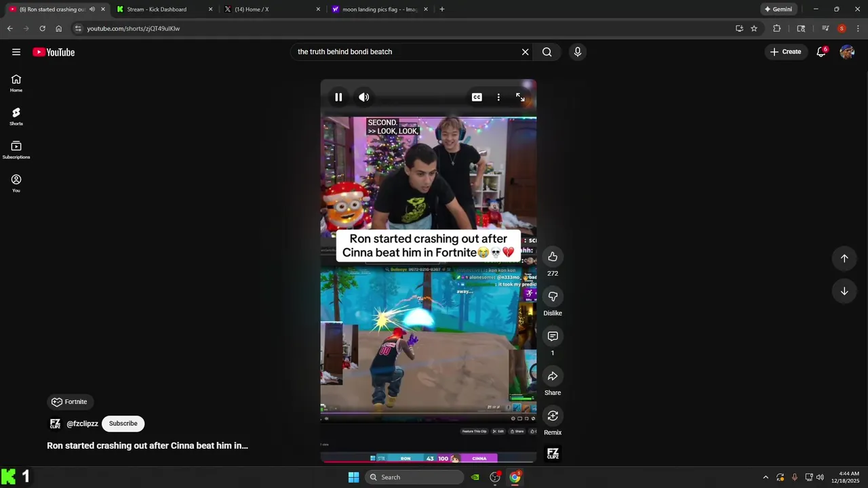Reload the current page
868x488 pixels.
pos(42,28)
